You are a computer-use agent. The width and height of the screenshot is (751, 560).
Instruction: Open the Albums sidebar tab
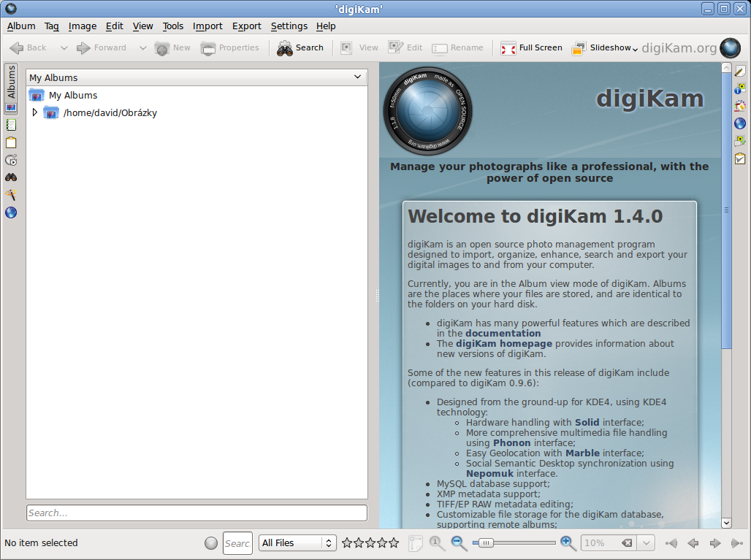point(11,88)
